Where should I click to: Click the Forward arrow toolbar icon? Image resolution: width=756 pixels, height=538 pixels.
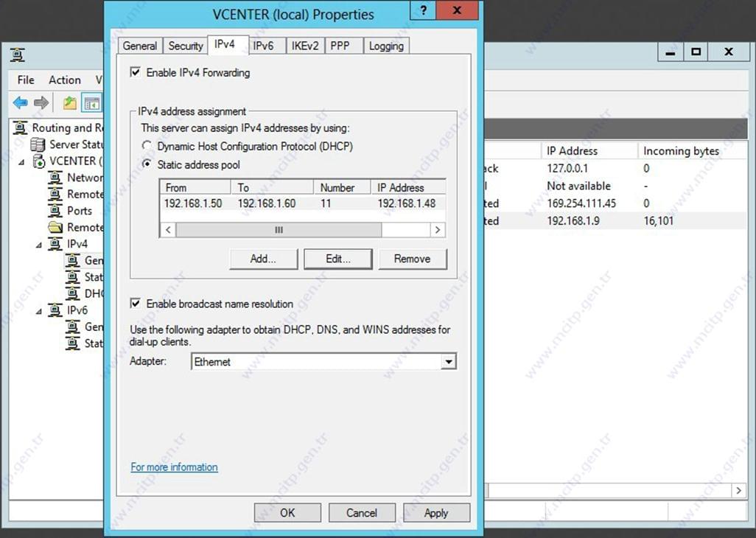41,102
